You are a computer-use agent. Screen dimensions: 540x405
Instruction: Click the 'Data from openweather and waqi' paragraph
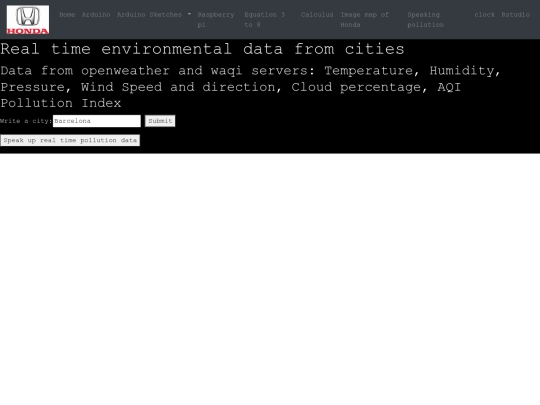250,87
